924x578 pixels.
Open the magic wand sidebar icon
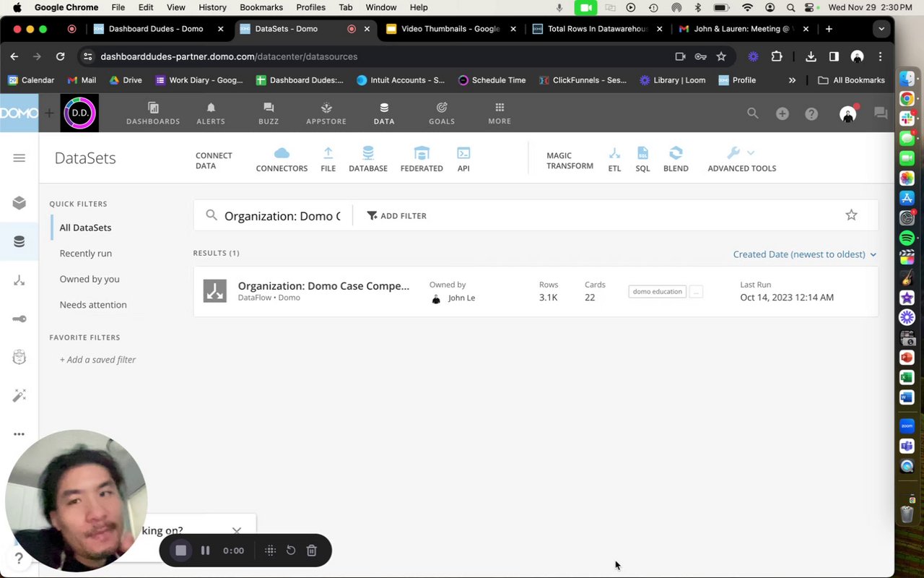pyautogui.click(x=19, y=395)
